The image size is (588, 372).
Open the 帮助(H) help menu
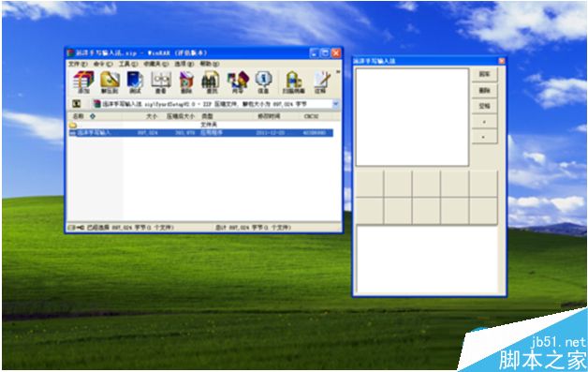(x=209, y=65)
